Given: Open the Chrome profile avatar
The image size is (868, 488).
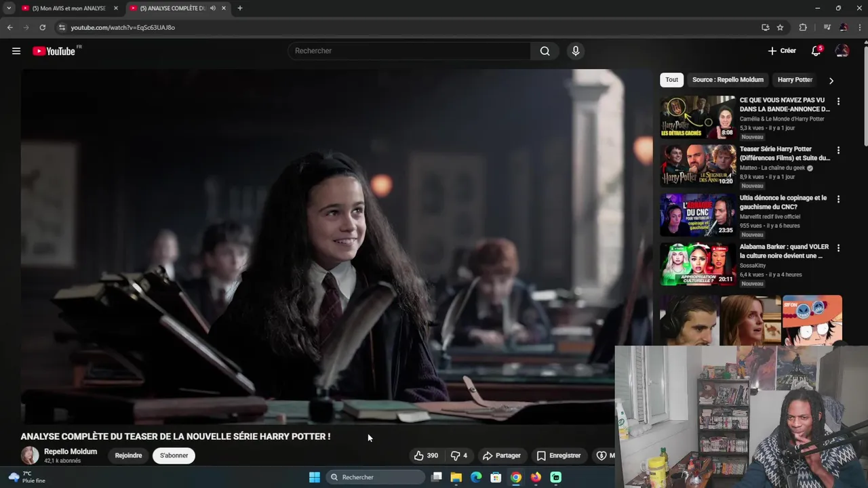Looking at the screenshot, I should point(844,27).
